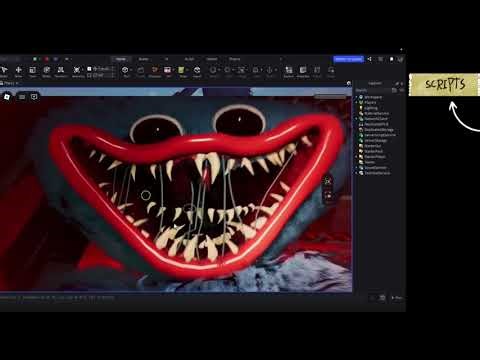Screen dimensions: 480x360
Task: Click the share icon beside the blue button
Action: 369,59
